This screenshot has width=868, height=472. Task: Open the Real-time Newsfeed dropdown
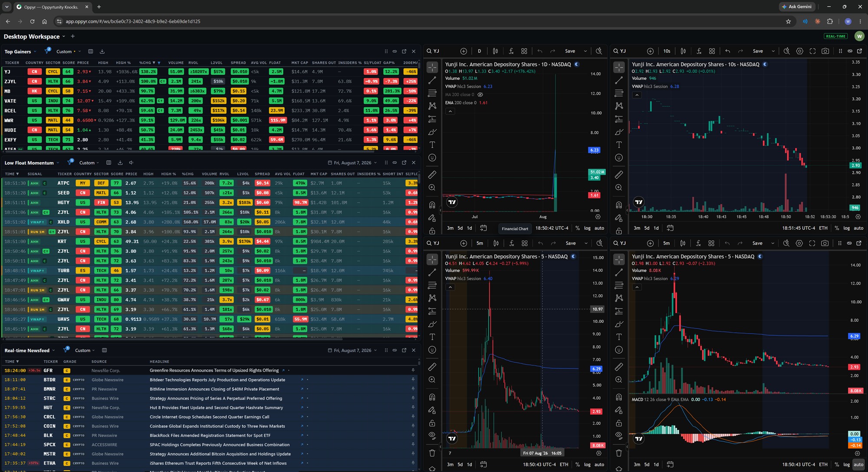point(30,351)
